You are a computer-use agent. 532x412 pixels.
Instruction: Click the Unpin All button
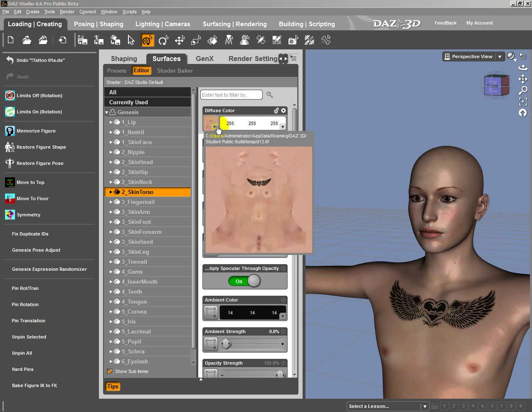tap(22, 353)
